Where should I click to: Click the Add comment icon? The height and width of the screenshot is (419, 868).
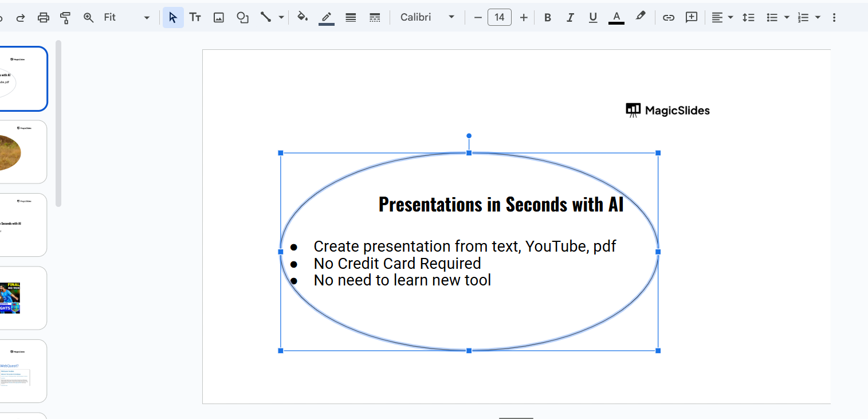coord(692,18)
